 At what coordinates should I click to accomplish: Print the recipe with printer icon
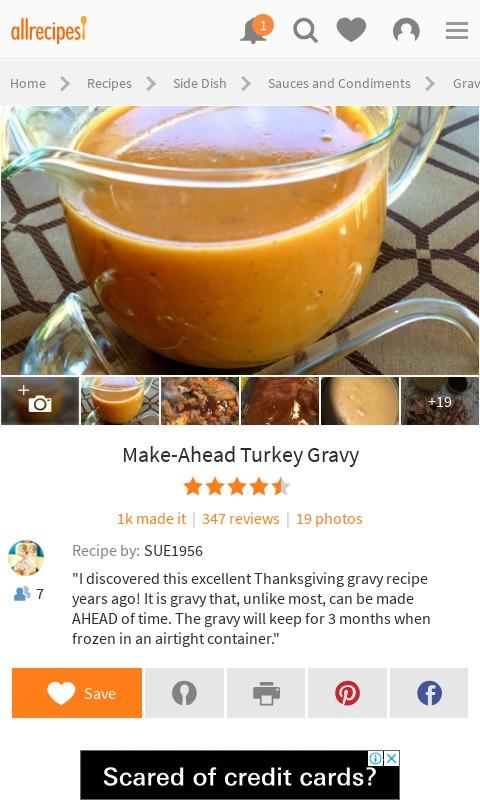[x=266, y=693]
